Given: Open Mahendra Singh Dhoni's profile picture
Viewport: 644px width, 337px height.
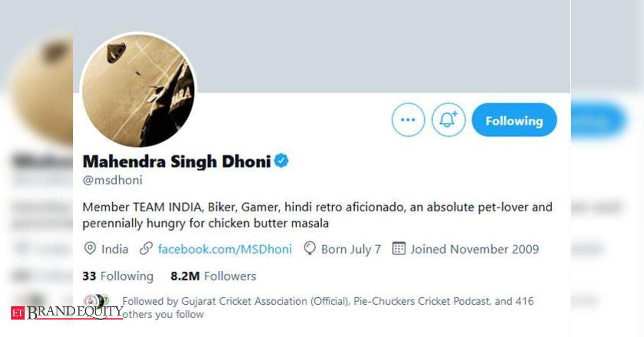Looking at the screenshot, I should click(x=138, y=91).
